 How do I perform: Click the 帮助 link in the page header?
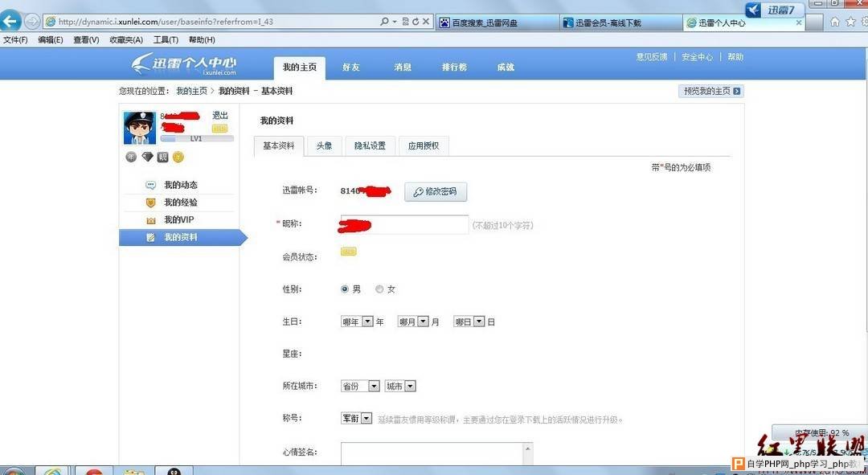[x=735, y=57]
